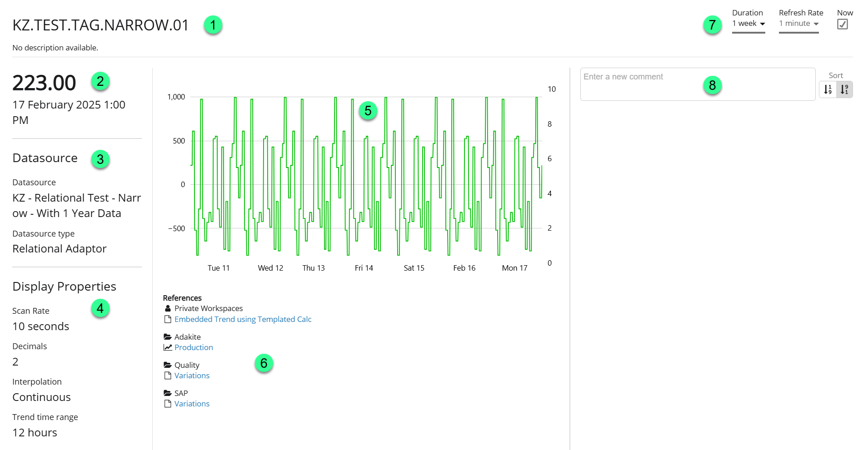The height and width of the screenshot is (450, 868).
Task: Click the descending sort icon for comments
Action: 844,89
